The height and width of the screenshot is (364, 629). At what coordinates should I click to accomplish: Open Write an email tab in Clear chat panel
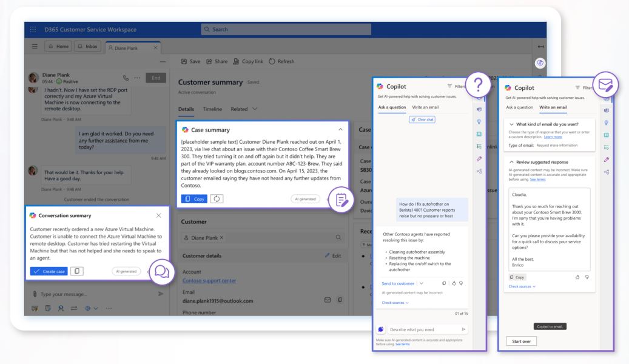tap(425, 107)
